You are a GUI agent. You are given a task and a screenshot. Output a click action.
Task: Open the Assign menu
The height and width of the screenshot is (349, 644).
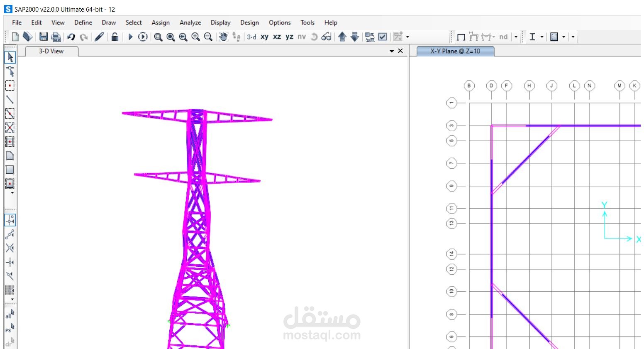click(x=161, y=22)
